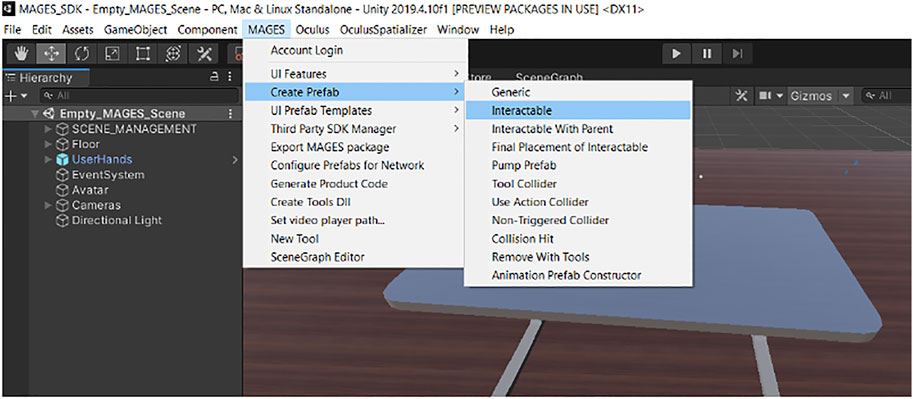Click the Step frame button
This screenshot has height=399, width=913.
point(737,54)
